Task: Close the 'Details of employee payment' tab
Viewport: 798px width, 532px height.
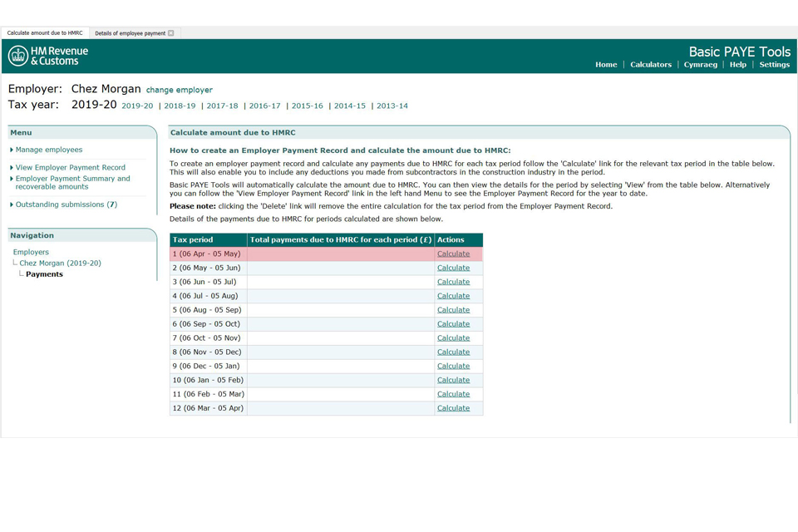Action: 171,33
